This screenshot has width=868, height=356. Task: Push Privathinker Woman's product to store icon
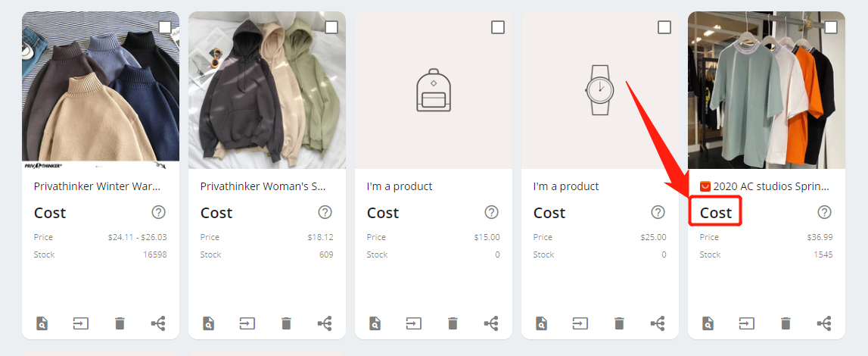[x=247, y=323]
